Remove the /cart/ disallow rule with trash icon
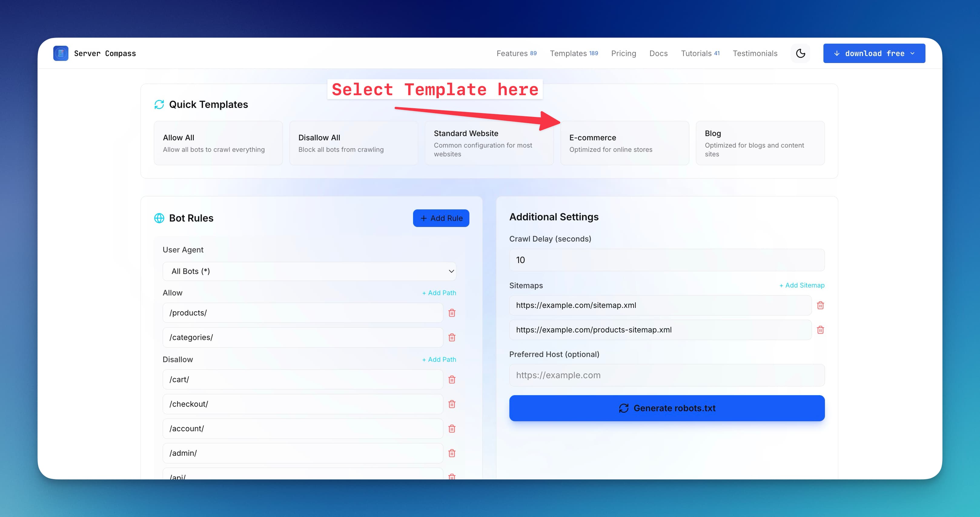 pyautogui.click(x=452, y=379)
